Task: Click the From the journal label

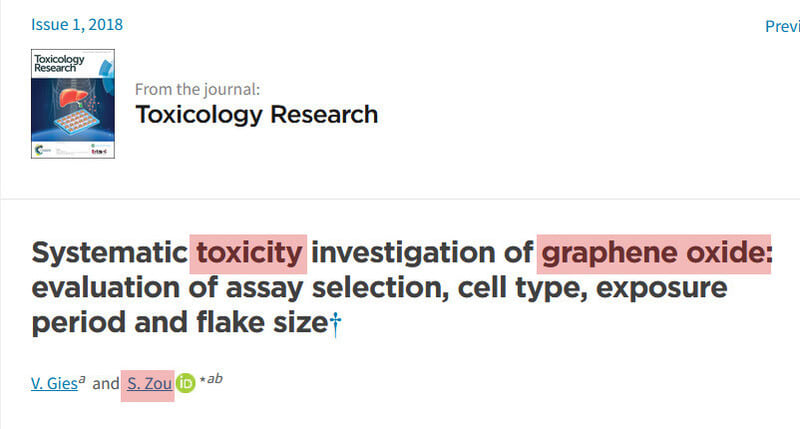Action: (x=197, y=89)
